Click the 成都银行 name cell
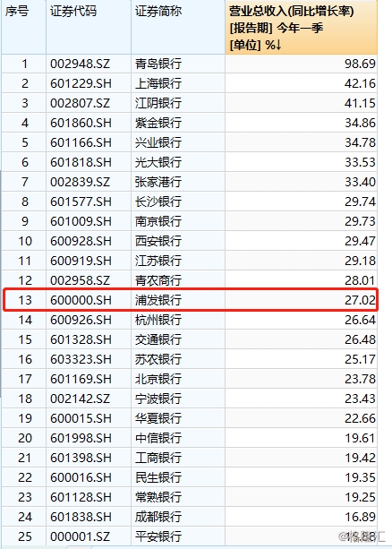This screenshot has width=392, height=549. 158,517
